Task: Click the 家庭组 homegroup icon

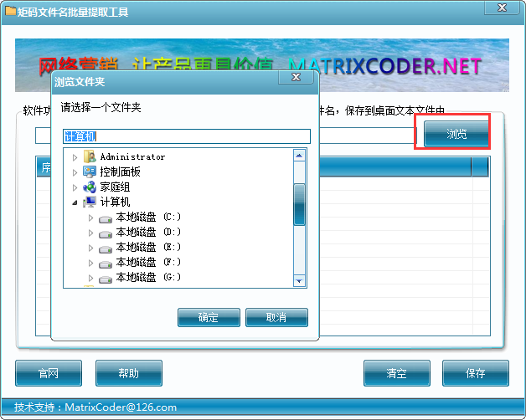Action: coord(90,187)
